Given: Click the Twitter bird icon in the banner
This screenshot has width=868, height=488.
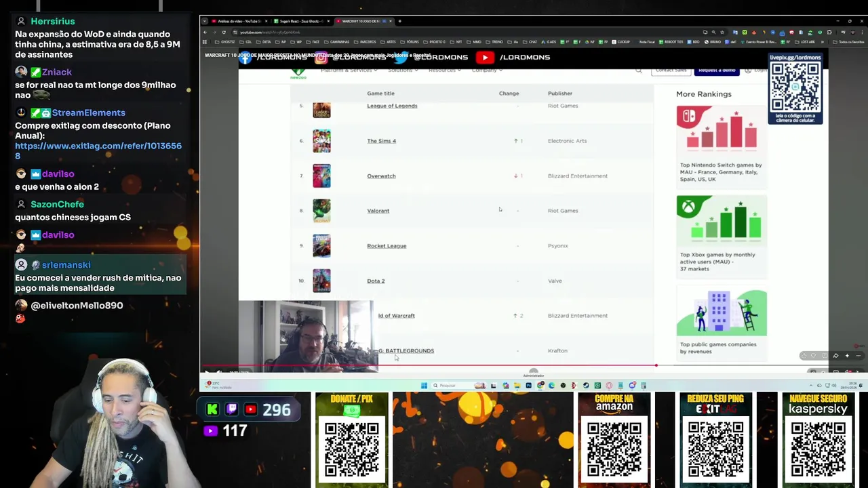Looking at the screenshot, I should click(401, 58).
